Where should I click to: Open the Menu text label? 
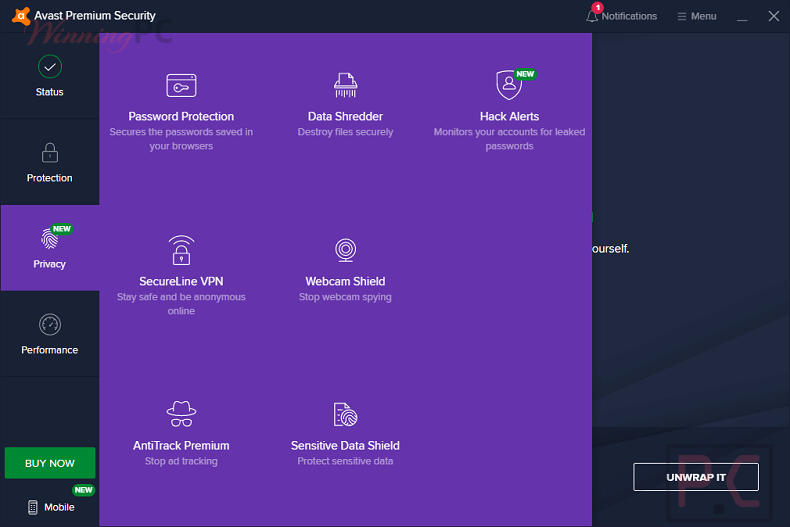[x=703, y=17]
